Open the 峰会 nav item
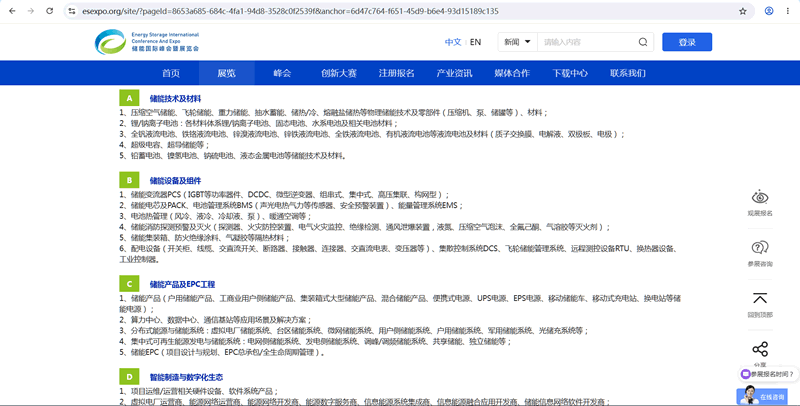Viewport: 800px width, 406px height. click(282, 73)
